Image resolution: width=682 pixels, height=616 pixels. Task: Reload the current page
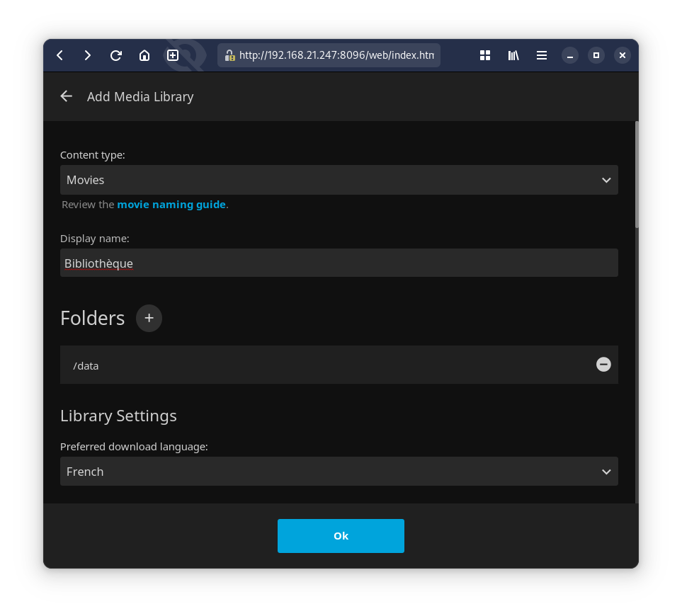coord(115,55)
